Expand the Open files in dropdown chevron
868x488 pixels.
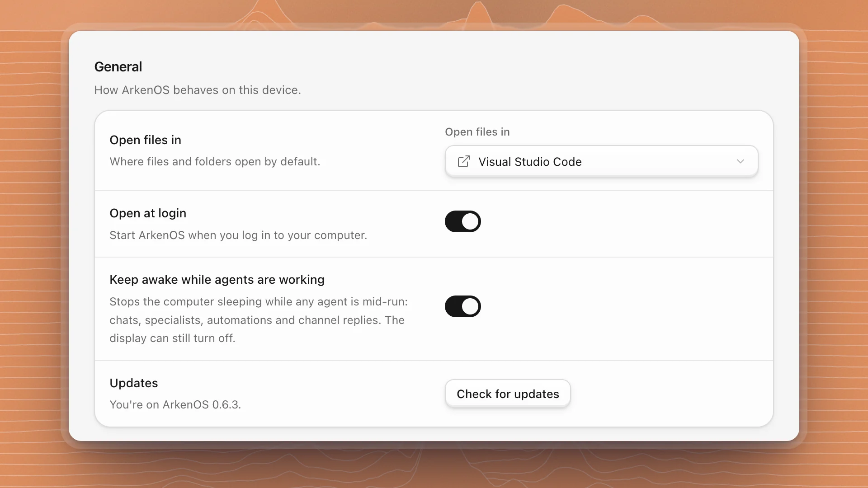click(740, 161)
